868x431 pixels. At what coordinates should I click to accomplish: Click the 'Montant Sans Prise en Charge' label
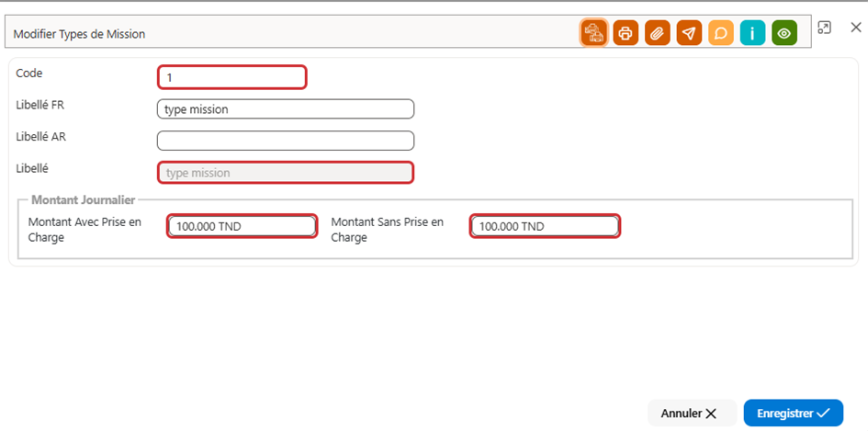(388, 230)
